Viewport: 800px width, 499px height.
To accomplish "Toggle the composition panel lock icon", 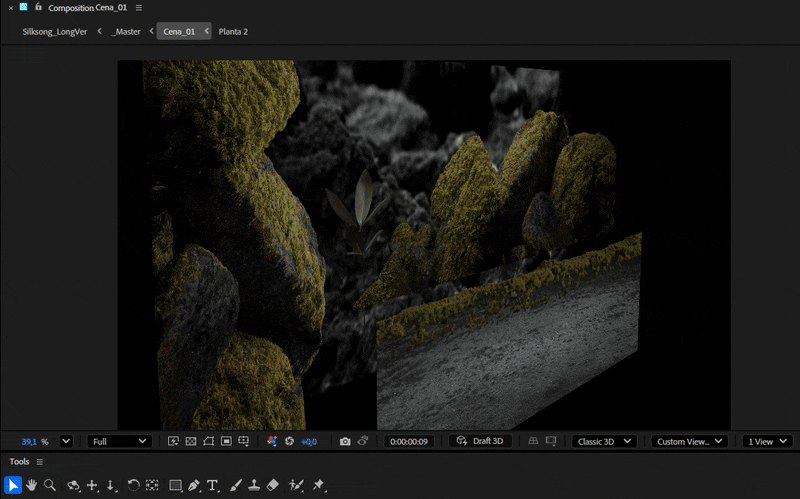I will (x=38, y=7).
